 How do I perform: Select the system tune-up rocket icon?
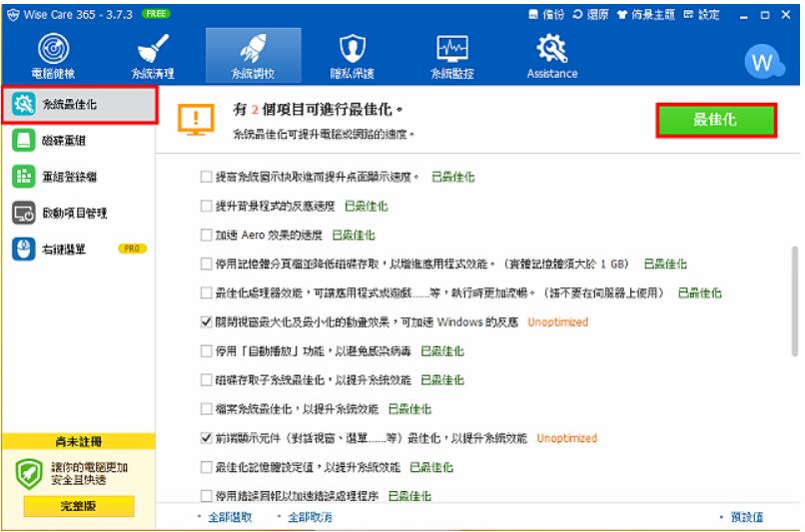pos(253,49)
